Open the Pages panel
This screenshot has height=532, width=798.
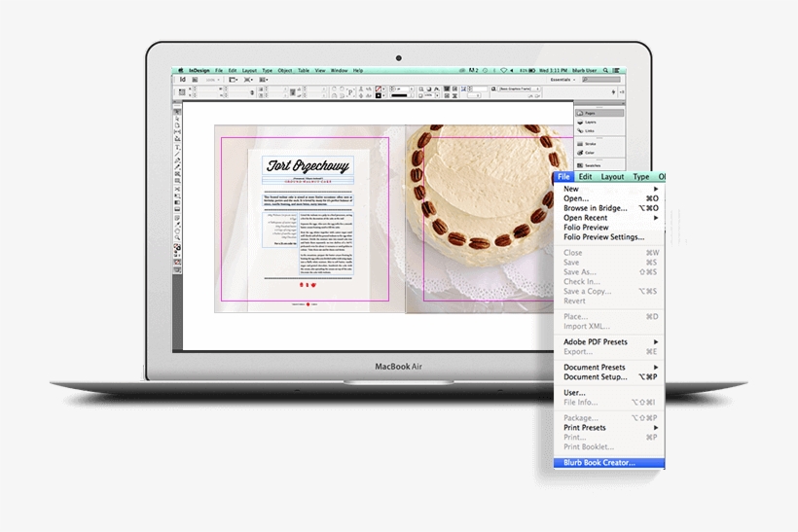(x=599, y=113)
